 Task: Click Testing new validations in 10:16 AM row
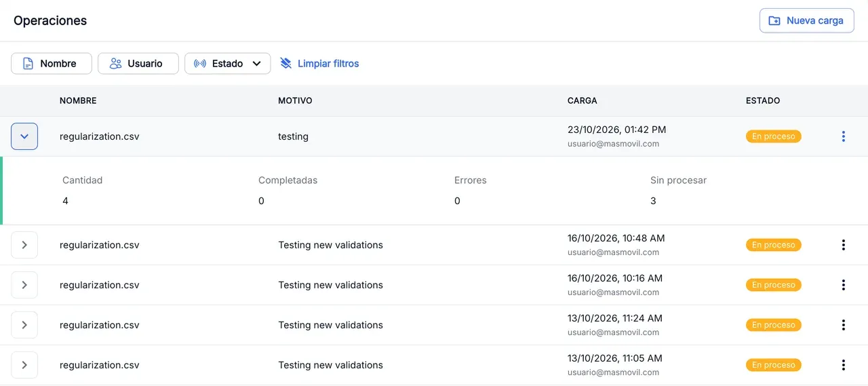[x=330, y=285]
